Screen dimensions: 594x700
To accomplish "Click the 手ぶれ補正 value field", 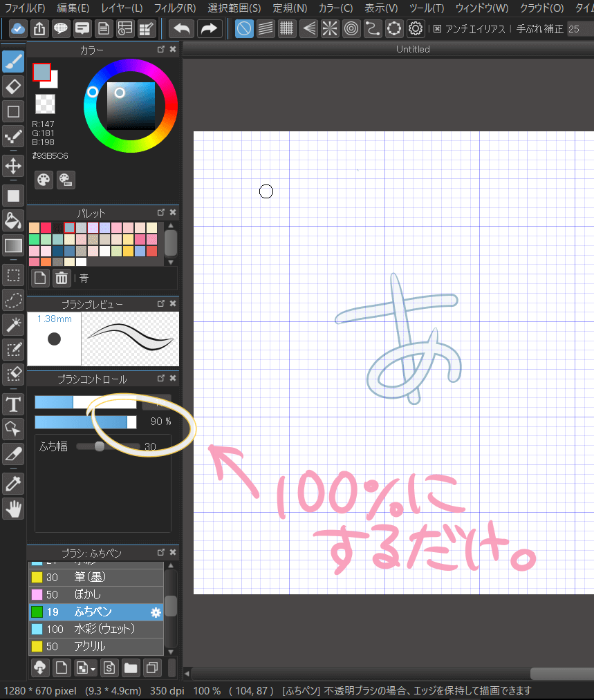I will click(x=580, y=29).
